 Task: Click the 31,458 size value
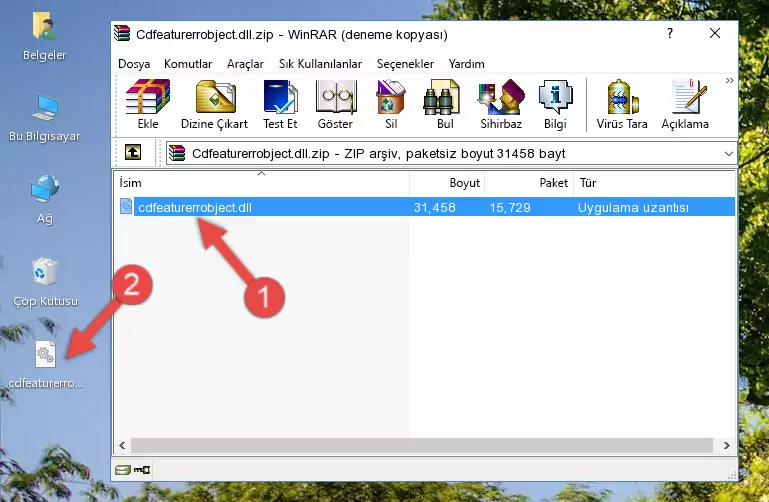(434, 207)
